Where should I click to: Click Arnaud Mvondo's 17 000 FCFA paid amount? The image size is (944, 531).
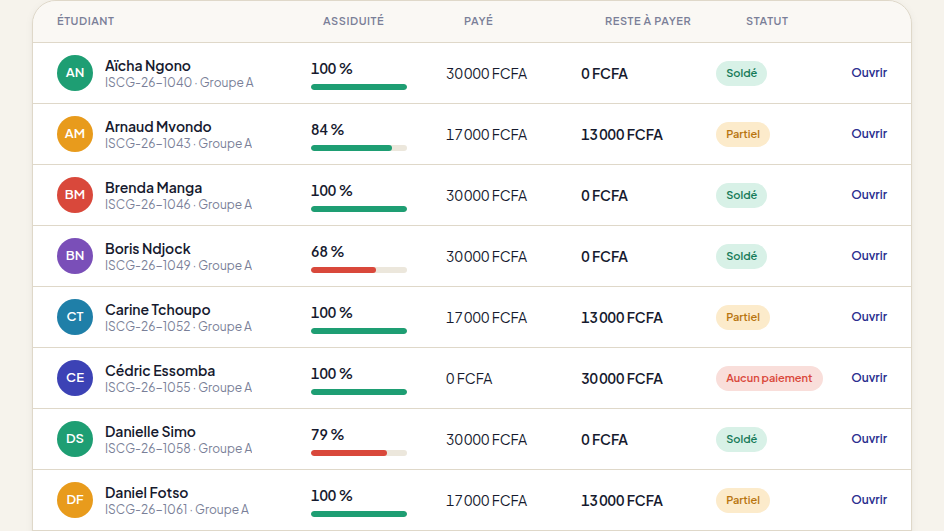pyautogui.click(x=486, y=135)
